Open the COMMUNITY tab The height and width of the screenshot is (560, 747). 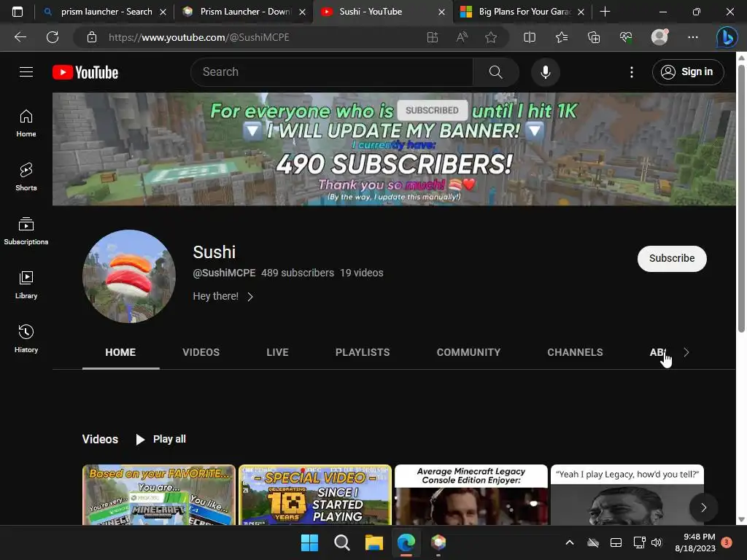pos(469,352)
